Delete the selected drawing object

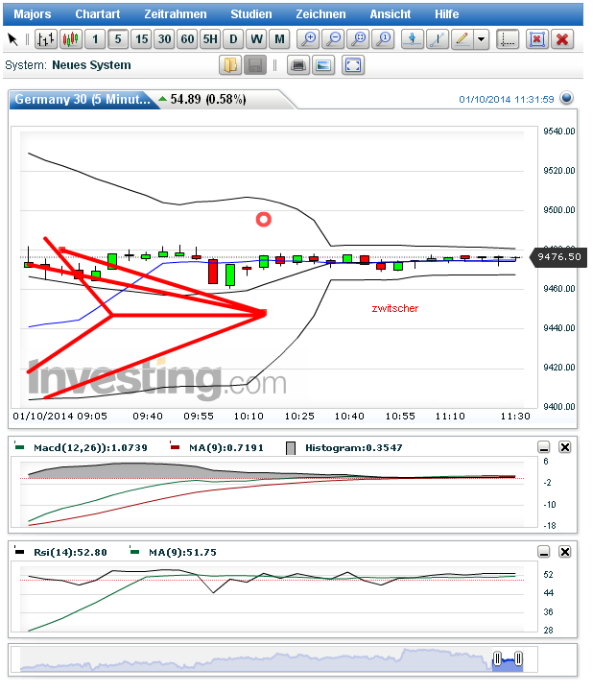click(x=537, y=39)
